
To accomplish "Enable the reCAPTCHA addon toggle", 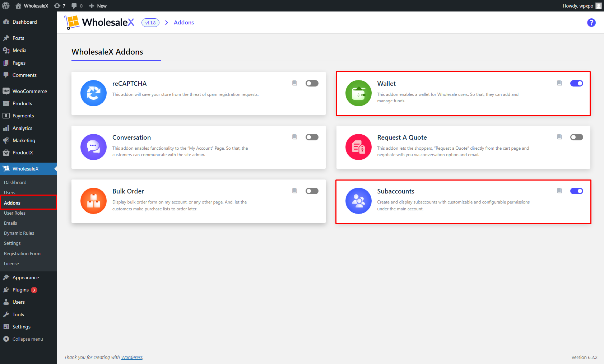I will tap(312, 83).
